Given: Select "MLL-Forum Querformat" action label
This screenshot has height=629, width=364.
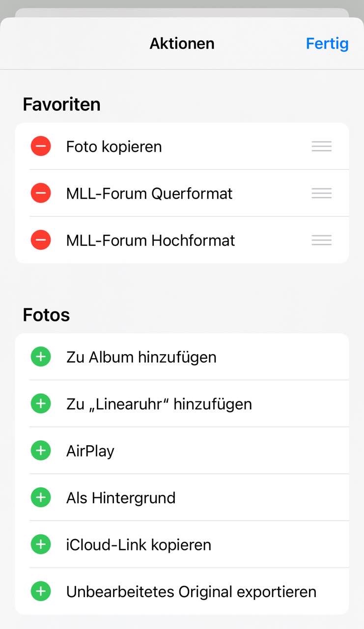Looking at the screenshot, I should [x=149, y=193].
